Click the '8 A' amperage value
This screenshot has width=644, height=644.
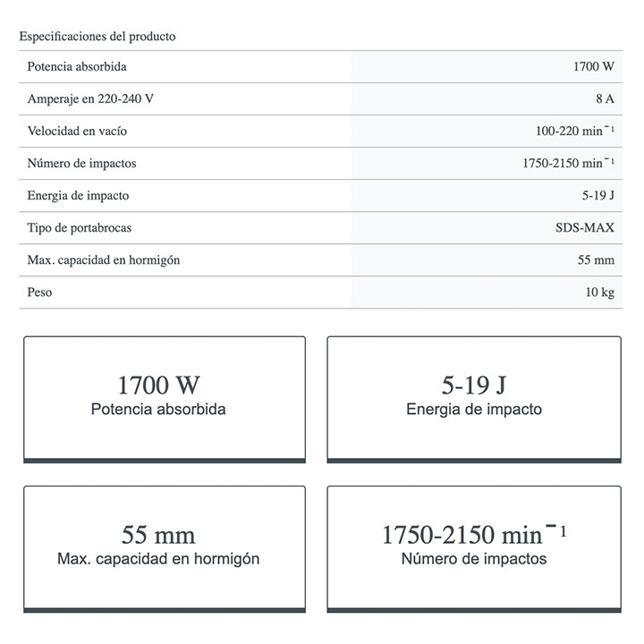coord(604,99)
